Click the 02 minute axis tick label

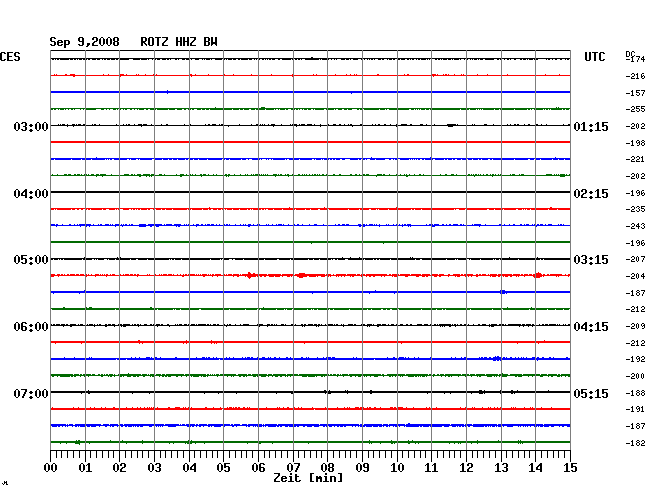click(x=119, y=468)
